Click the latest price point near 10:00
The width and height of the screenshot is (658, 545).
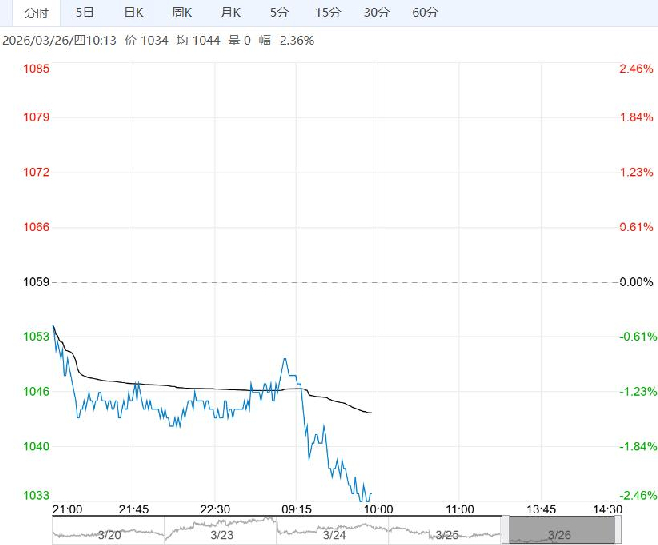(370, 493)
